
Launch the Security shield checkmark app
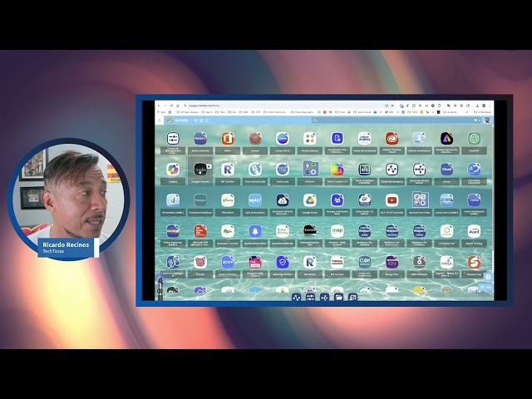tap(283, 262)
